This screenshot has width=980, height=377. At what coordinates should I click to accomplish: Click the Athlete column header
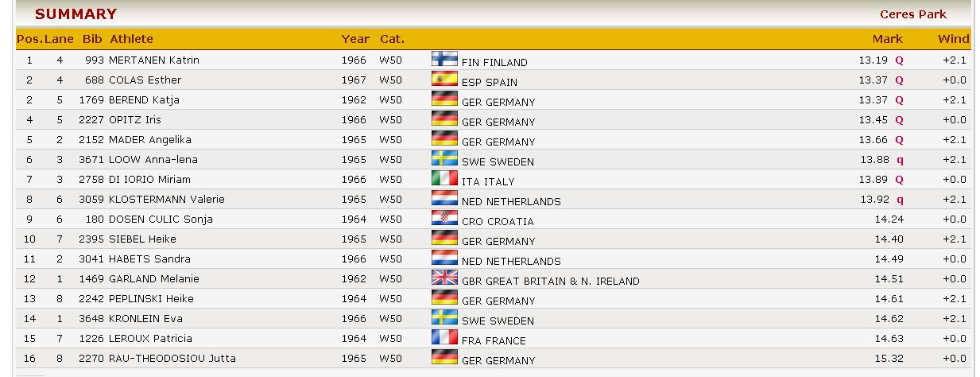pyautogui.click(x=131, y=39)
